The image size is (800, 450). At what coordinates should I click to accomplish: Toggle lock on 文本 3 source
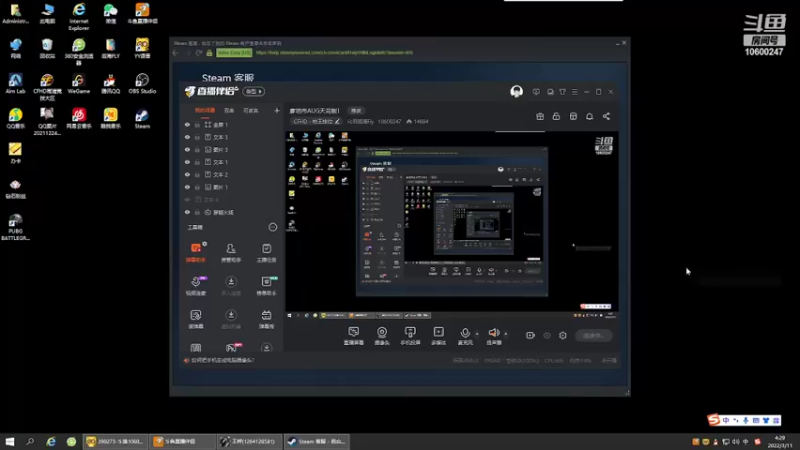[x=197, y=137]
